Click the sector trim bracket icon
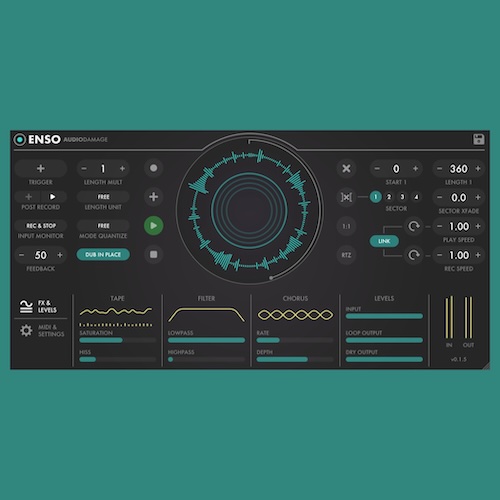The width and height of the screenshot is (500, 500). (346, 197)
